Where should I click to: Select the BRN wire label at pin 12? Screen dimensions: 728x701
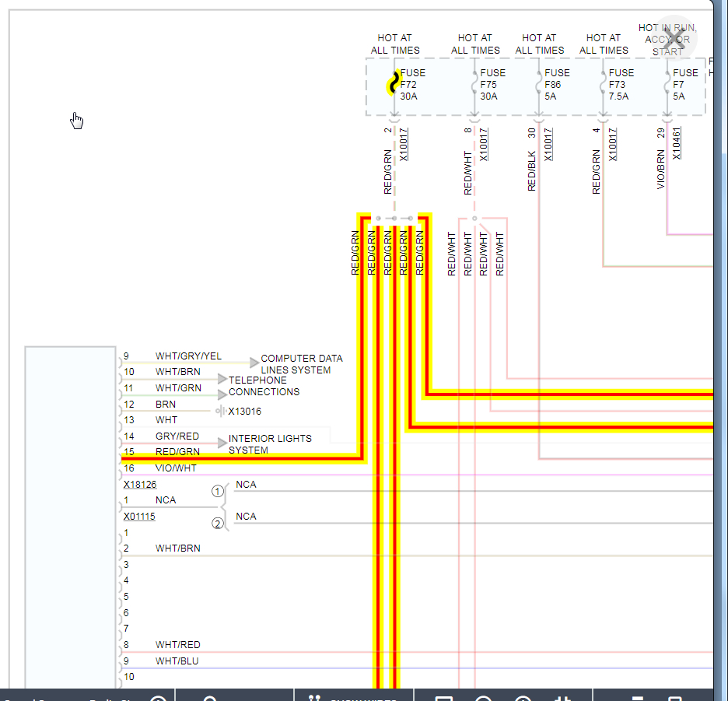pyautogui.click(x=166, y=404)
